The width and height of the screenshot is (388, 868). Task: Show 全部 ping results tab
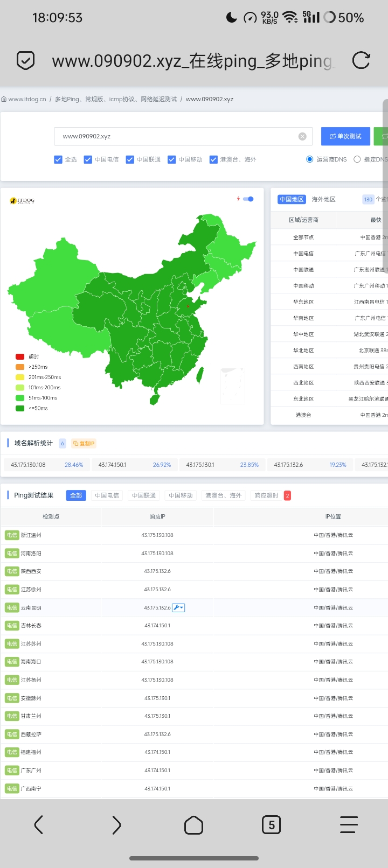point(76,495)
